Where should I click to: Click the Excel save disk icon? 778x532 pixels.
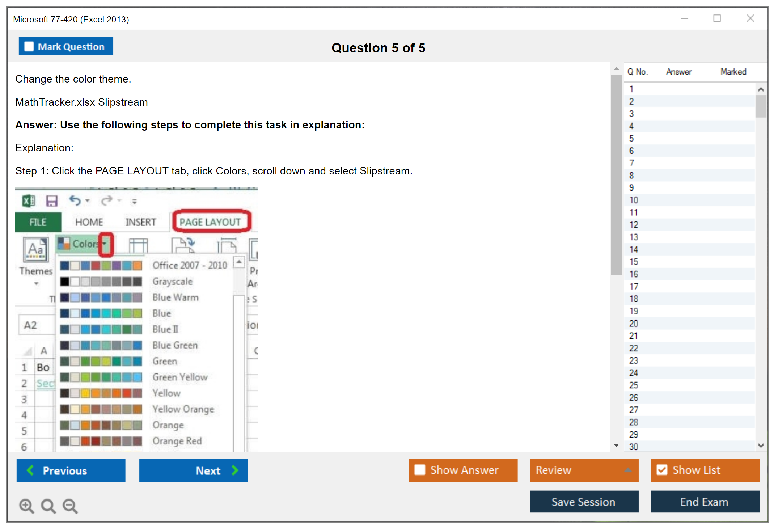click(x=52, y=200)
